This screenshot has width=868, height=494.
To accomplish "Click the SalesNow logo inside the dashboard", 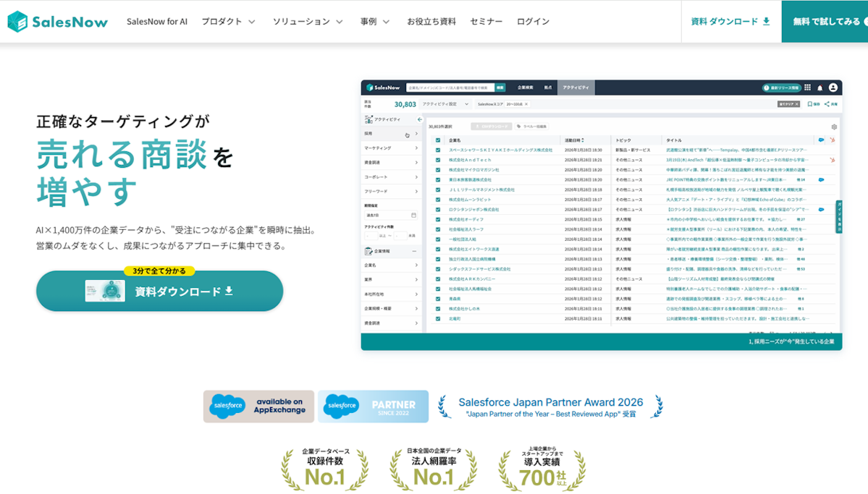I will 383,88.
